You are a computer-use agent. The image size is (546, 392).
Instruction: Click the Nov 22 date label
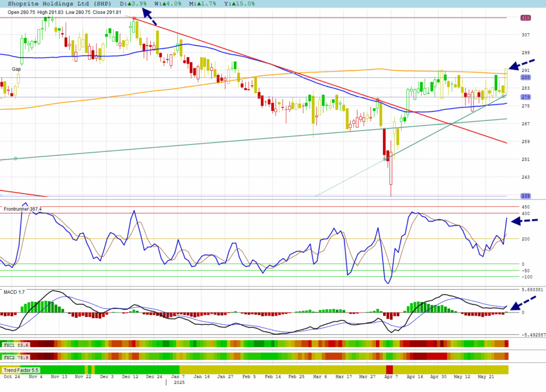[83, 377]
